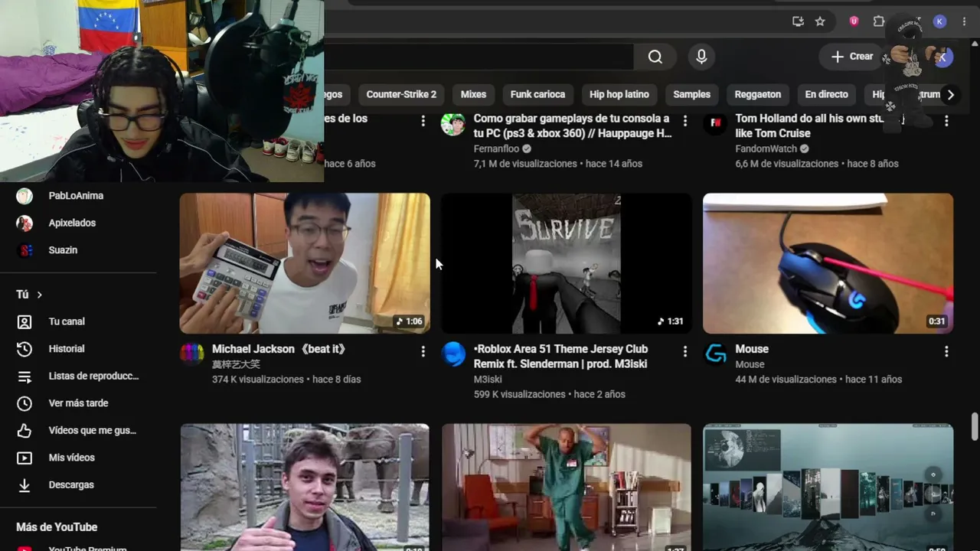980x551 pixels.
Task: Select the Mixes chip
Action: tap(473, 94)
